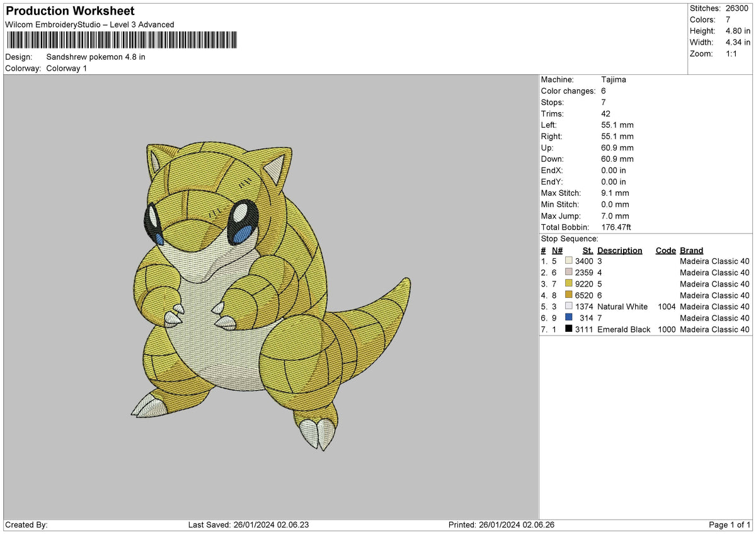Screen dimensions: 756x534
Task: Select the Emerald Black color swatch
Action: [569, 329]
